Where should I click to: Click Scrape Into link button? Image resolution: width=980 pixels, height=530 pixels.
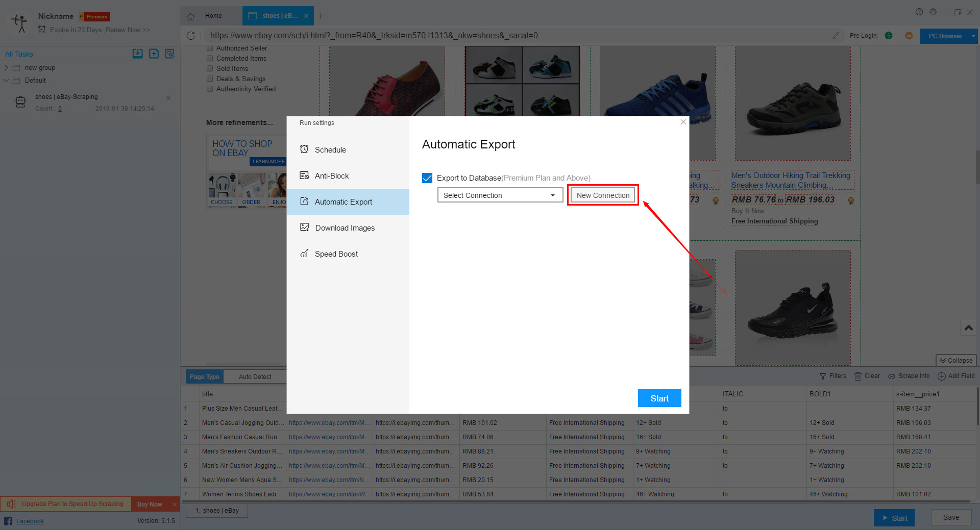coord(909,376)
